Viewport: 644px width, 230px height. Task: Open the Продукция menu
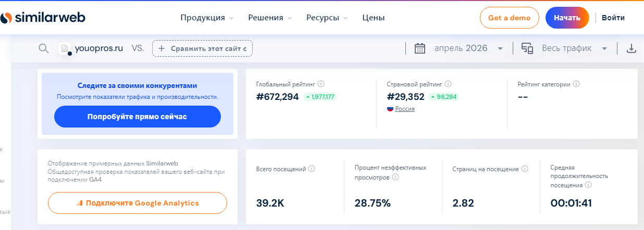click(207, 18)
